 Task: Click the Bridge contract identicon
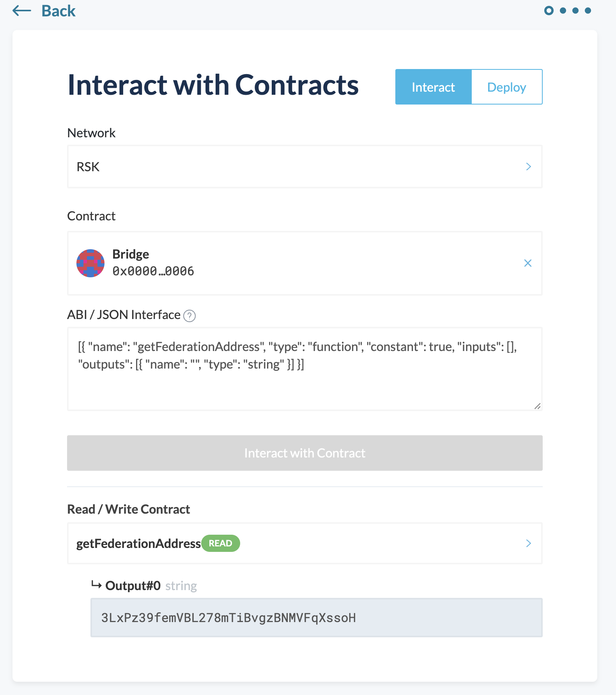(x=90, y=263)
